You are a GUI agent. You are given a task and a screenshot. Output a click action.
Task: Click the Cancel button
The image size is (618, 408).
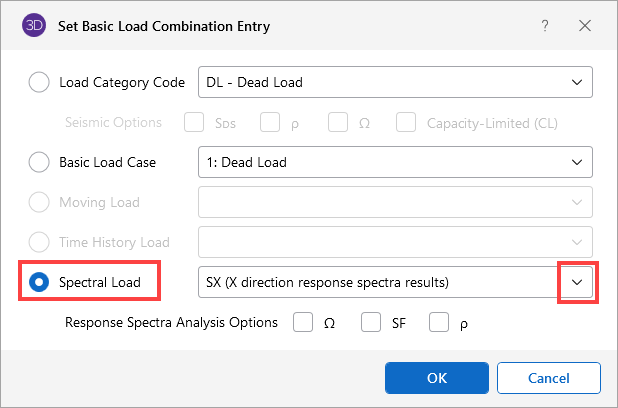pyautogui.click(x=548, y=378)
